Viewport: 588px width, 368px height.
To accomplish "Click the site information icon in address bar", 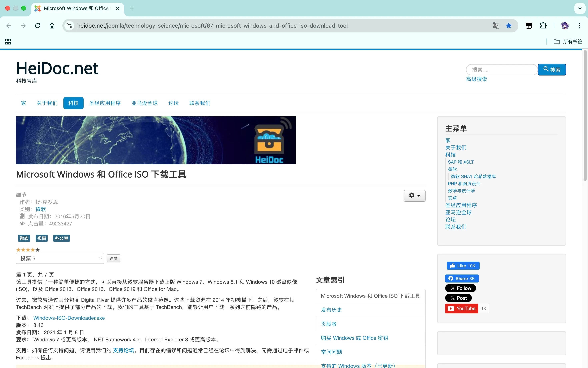I will [69, 26].
